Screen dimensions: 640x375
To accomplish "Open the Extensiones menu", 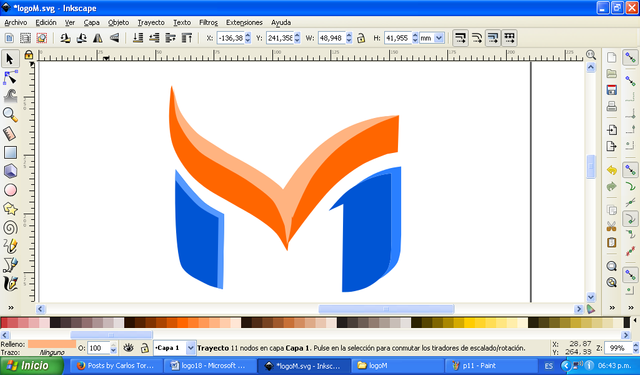I will point(244,22).
